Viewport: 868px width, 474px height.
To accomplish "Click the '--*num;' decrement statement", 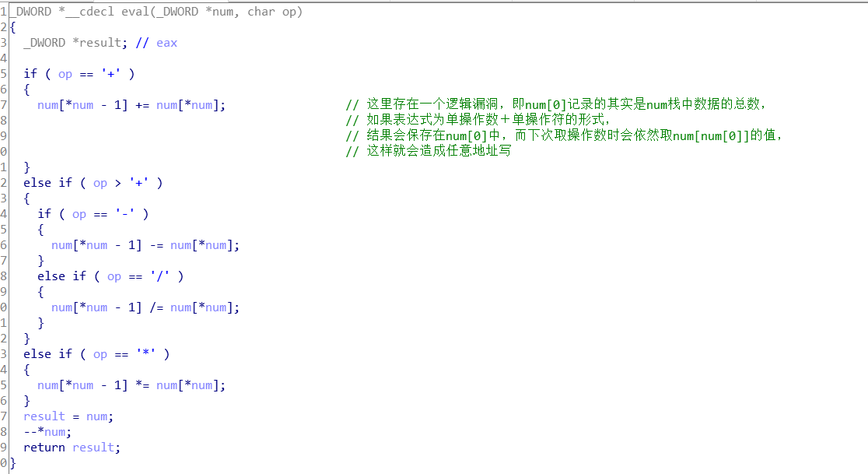I will pyautogui.click(x=47, y=432).
